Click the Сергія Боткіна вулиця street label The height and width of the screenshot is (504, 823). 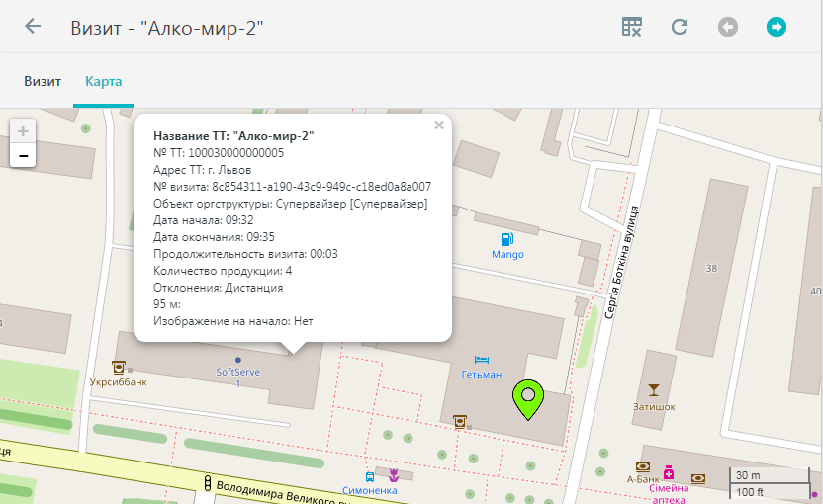621,262
